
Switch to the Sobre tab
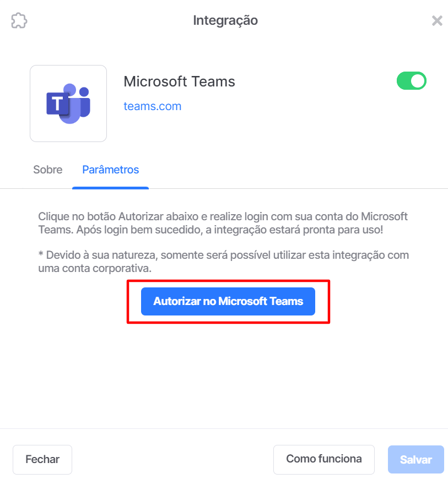coord(48,170)
